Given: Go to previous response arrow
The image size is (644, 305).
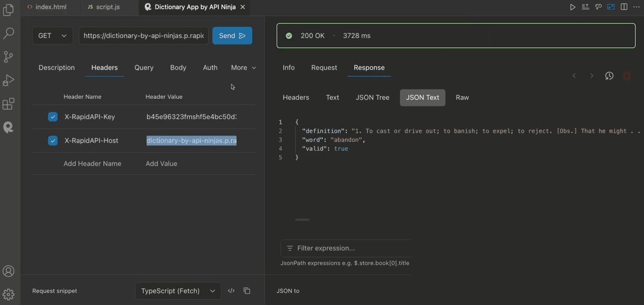Looking at the screenshot, I should coord(574,76).
